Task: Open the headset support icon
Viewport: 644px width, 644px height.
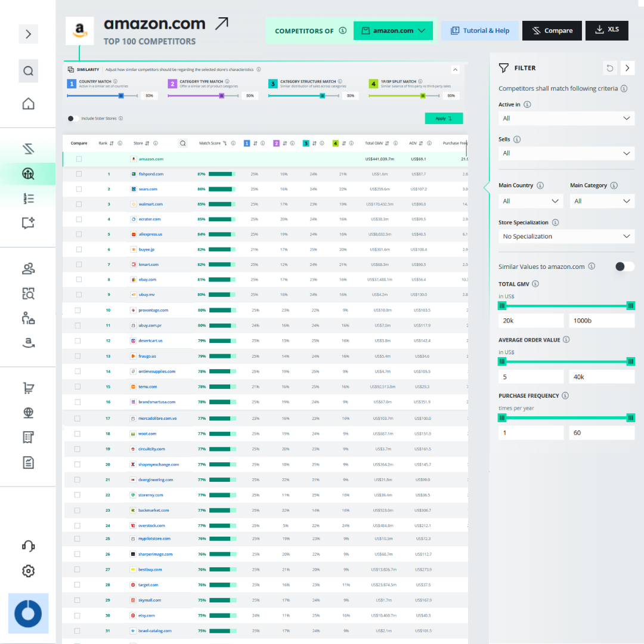Action: pyautogui.click(x=29, y=546)
